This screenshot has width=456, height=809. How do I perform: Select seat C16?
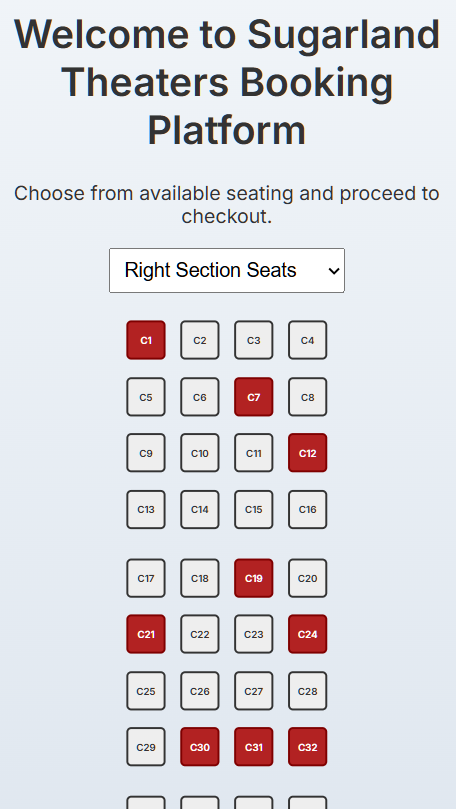[307, 509]
